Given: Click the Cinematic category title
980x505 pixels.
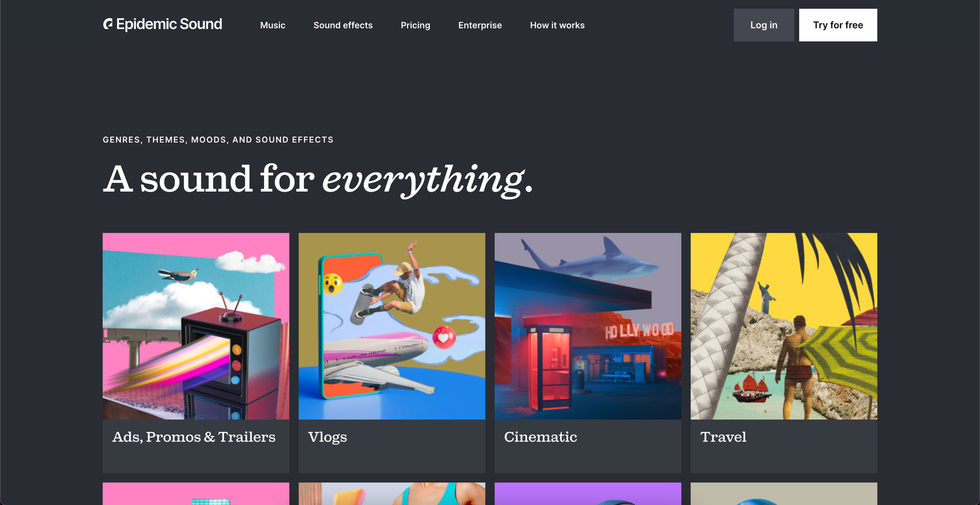Looking at the screenshot, I should tap(540, 437).
